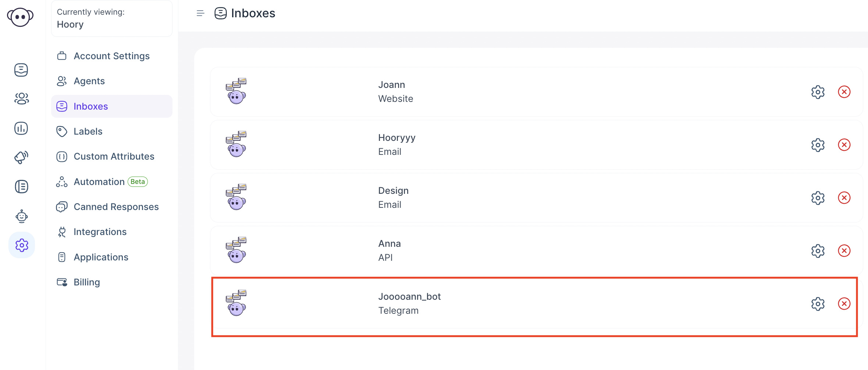Click the API channel type label
Screen dimensions: 868x370
385,257
